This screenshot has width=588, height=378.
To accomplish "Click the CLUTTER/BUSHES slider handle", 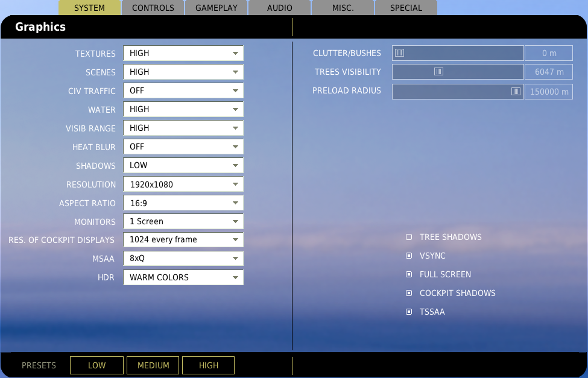I will (x=400, y=53).
